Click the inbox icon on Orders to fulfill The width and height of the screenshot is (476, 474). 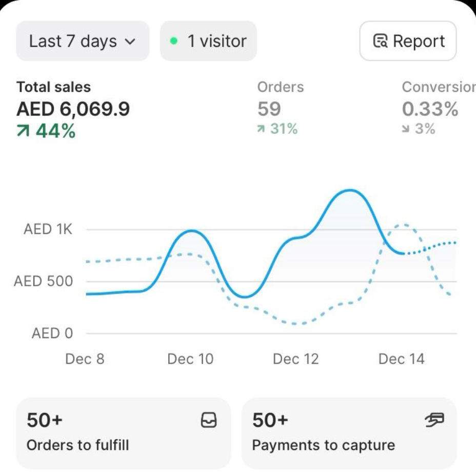208,421
